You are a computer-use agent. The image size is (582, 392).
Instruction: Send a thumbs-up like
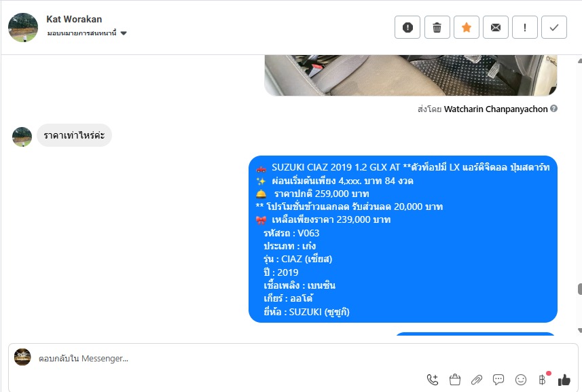[x=564, y=379]
